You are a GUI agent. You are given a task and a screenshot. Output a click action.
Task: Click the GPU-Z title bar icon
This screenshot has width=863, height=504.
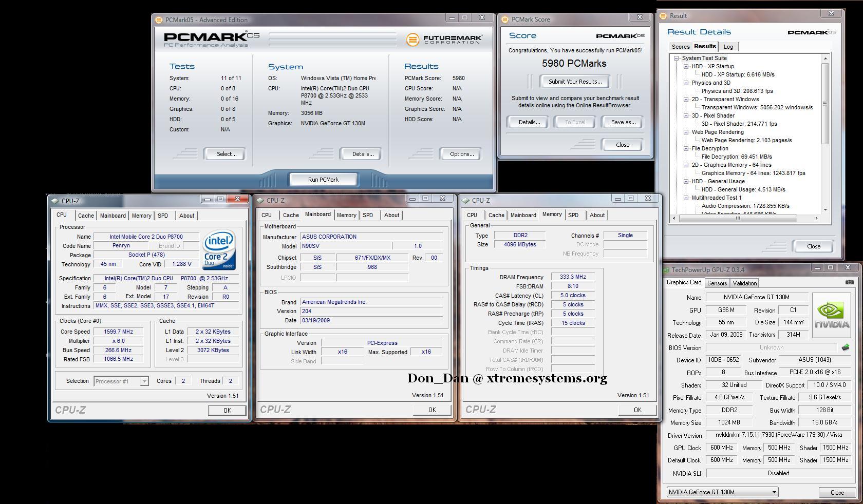666,270
